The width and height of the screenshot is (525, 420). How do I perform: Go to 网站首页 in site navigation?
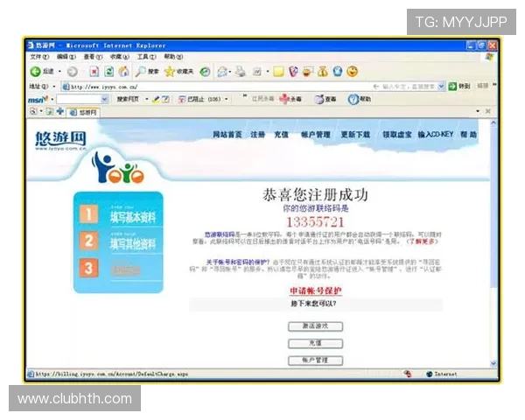227,135
